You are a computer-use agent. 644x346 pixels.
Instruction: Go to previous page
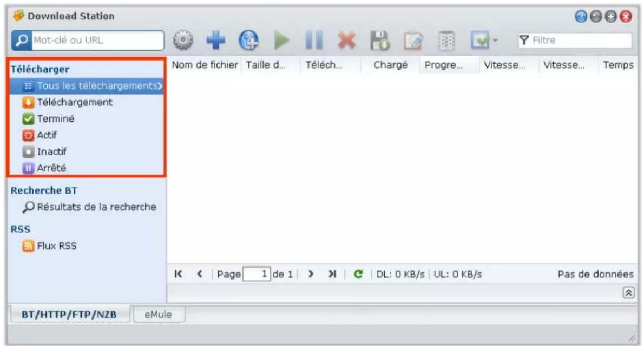point(200,274)
